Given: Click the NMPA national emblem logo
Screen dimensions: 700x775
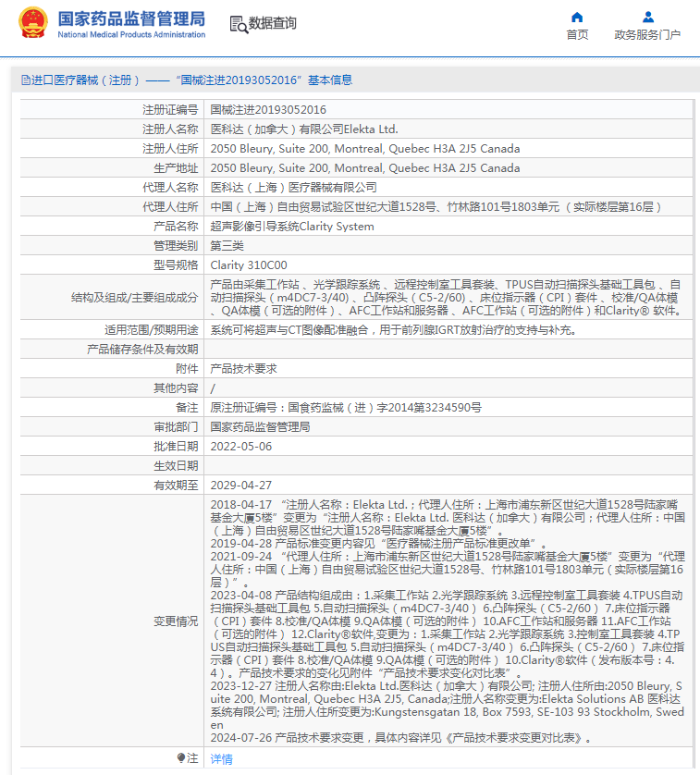Looking at the screenshot, I should point(33,23).
